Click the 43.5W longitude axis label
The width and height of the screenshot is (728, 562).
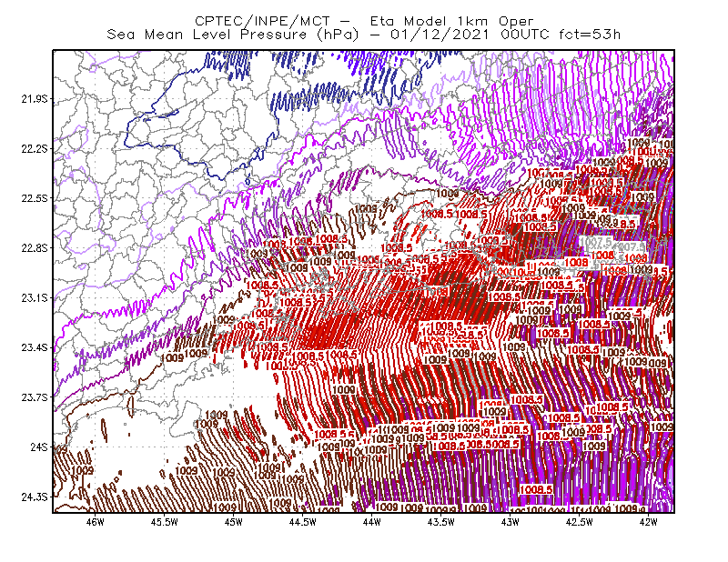(441, 522)
